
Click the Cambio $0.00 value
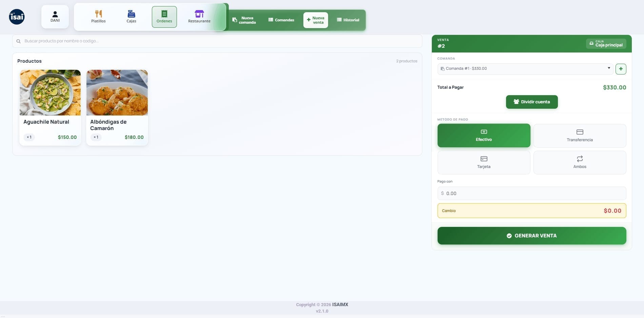(612, 211)
